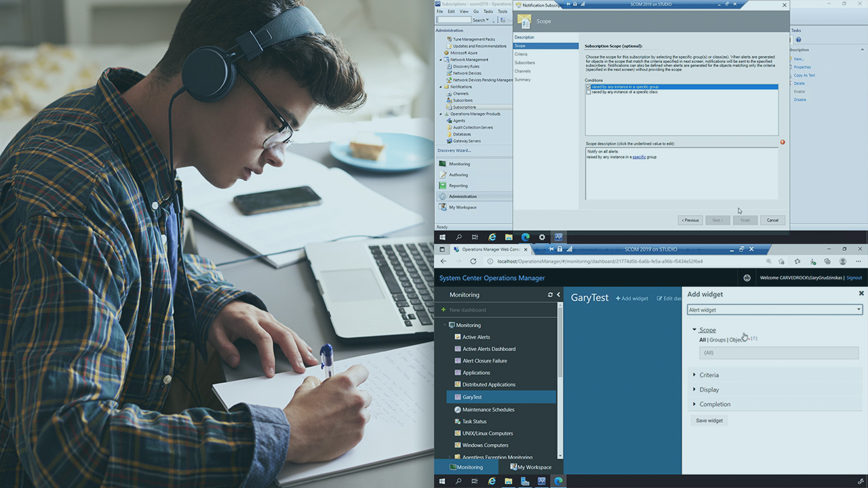Click the underlined 'specific' link in scope description

point(639,157)
